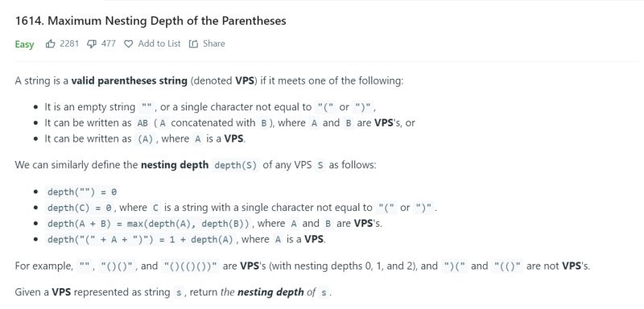Click the depth(S) inline code snippet

coord(236,166)
